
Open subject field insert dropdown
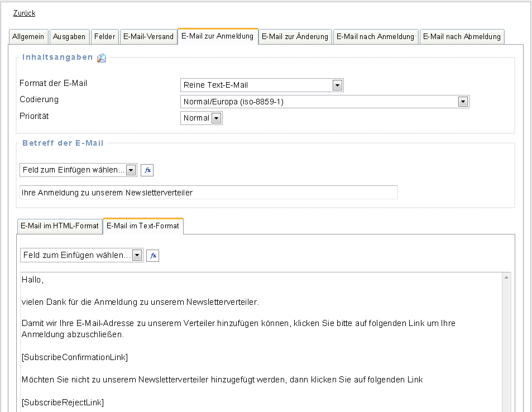pos(78,170)
